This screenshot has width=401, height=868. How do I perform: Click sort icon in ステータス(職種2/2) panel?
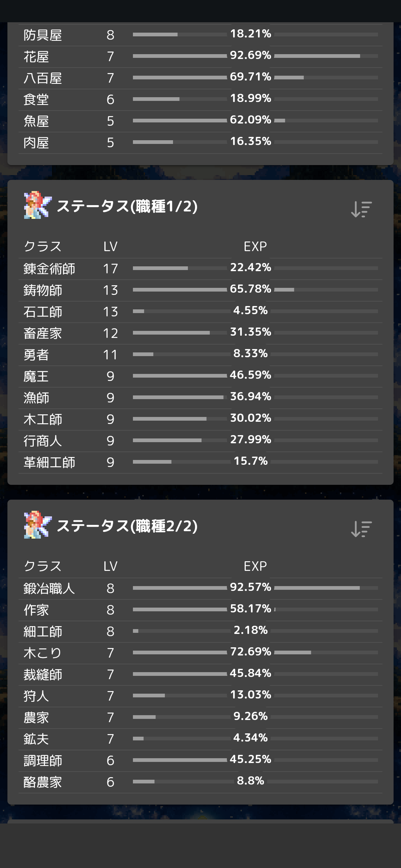click(361, 529)
